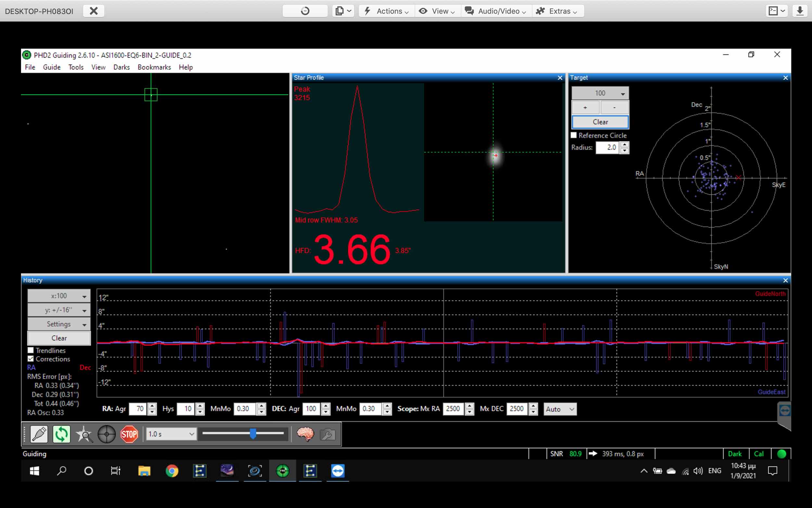The image size is (812, 508).
Task: Open the Bookmarks menu
Action: point(154,67)
